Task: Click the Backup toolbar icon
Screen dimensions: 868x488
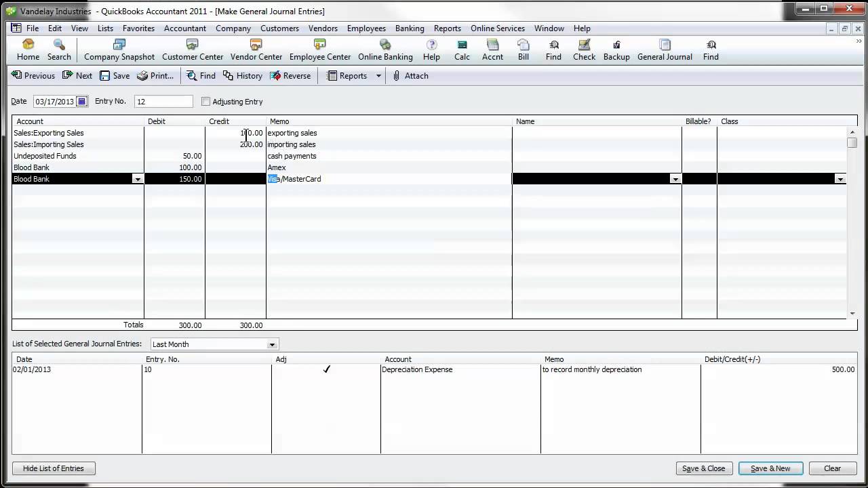Action: (616, 50)
